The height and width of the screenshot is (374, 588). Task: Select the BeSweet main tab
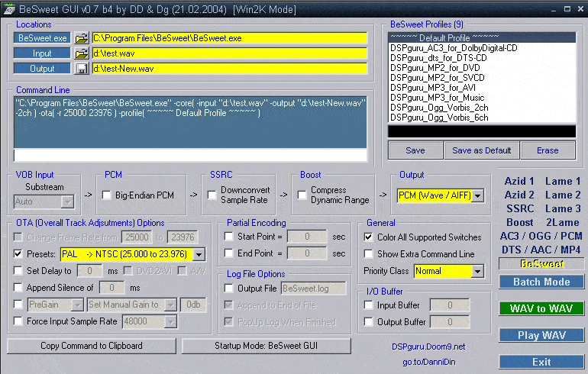pyautogui.click(x=541, y=264)
